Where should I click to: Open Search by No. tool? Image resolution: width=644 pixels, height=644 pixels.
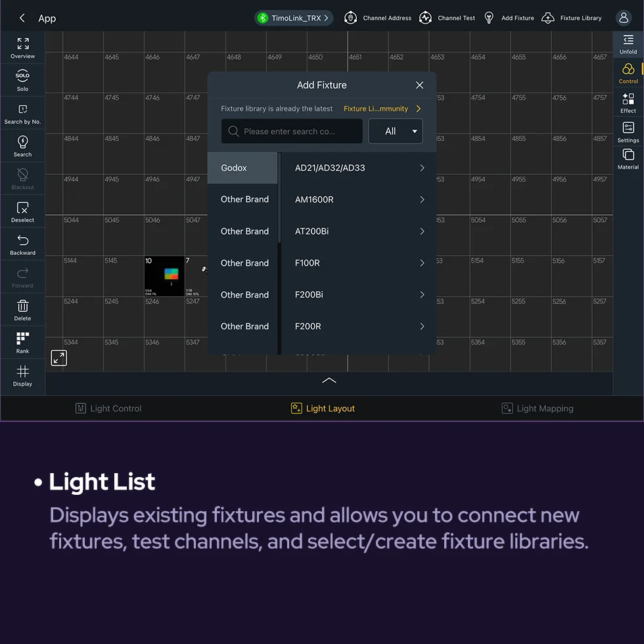[23, 113]
